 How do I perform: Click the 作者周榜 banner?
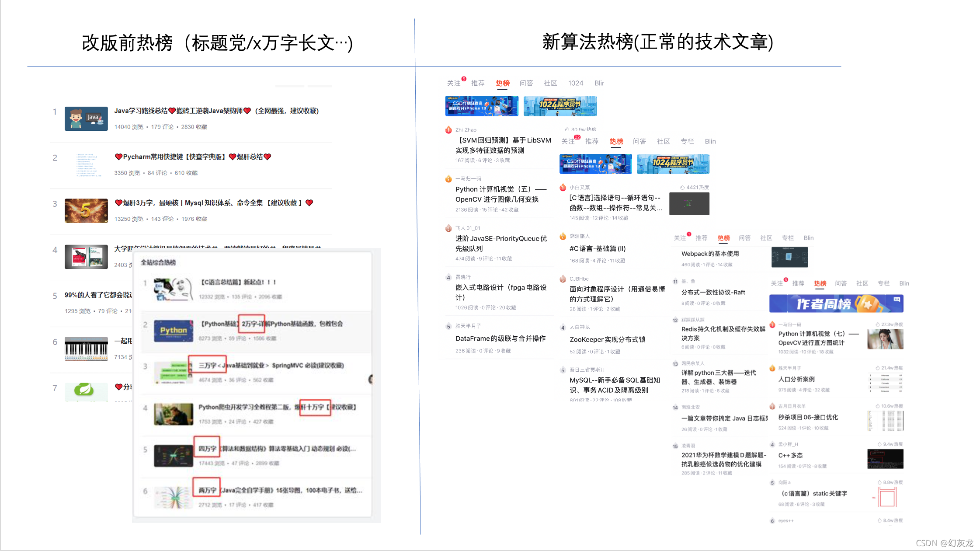tap(836, 303)
